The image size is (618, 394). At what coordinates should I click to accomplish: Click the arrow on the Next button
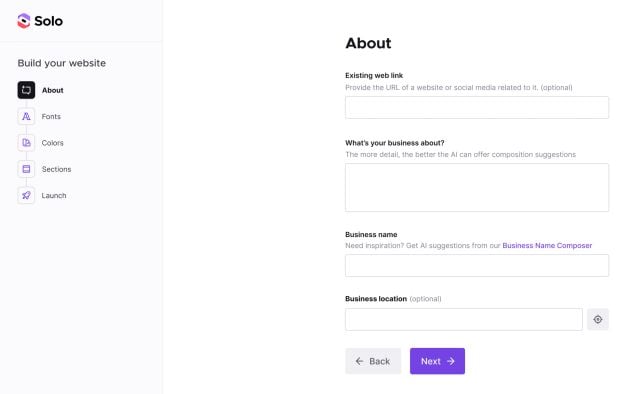450,361
